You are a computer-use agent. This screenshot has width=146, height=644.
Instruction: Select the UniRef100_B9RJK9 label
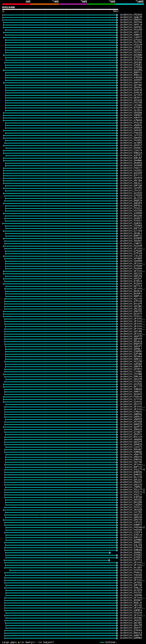click(x=131, y=376)
